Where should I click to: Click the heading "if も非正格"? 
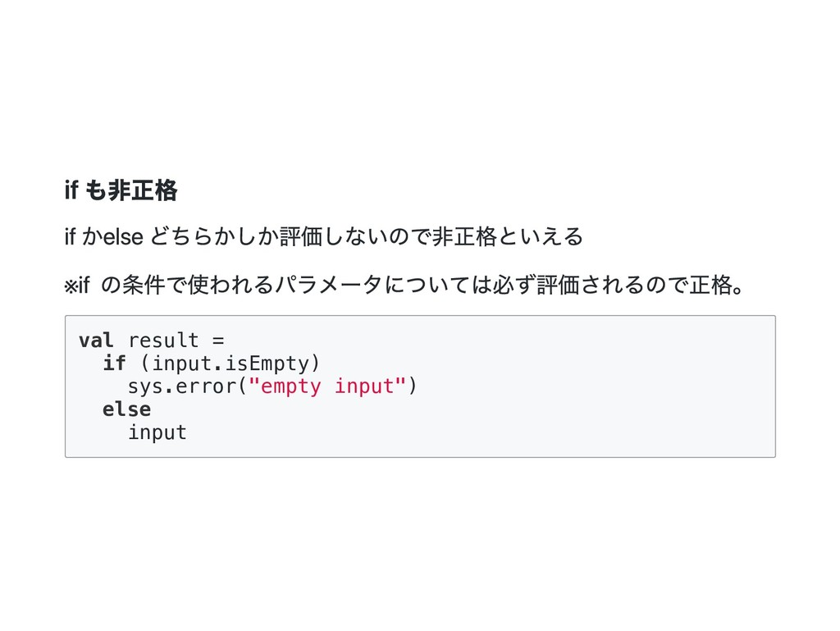pos(121,192)
